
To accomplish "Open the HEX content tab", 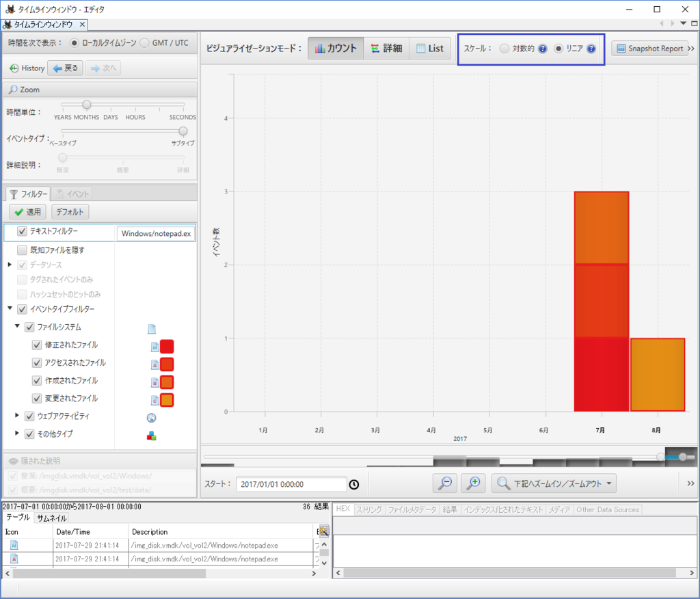I will (343, 509).
